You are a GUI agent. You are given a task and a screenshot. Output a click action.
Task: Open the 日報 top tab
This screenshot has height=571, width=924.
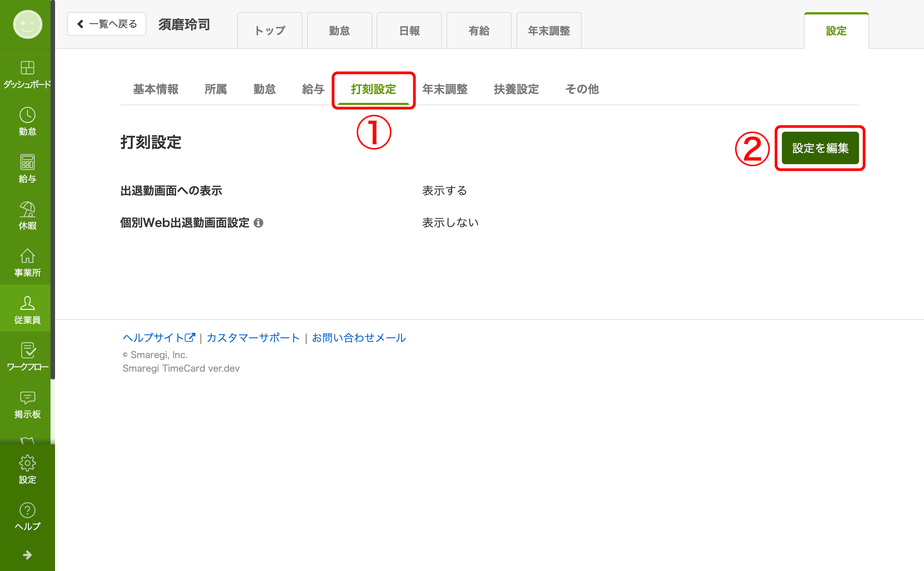pos(409,31)
